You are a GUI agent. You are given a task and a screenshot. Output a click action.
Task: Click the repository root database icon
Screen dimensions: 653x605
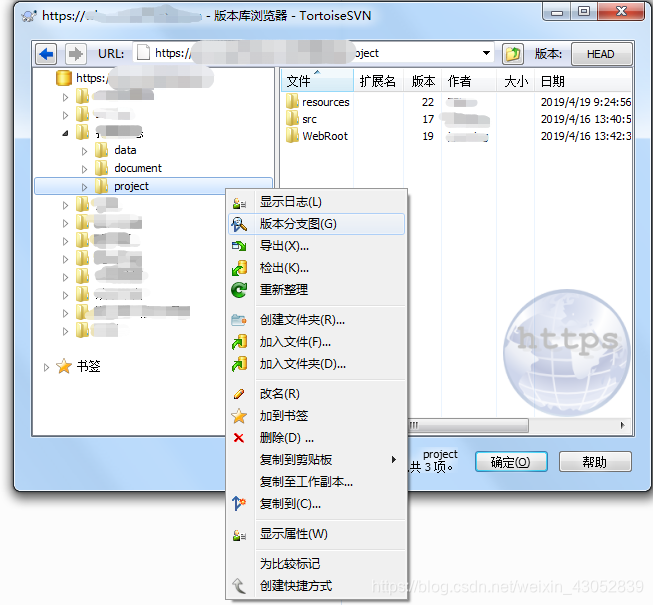(64, 78)
